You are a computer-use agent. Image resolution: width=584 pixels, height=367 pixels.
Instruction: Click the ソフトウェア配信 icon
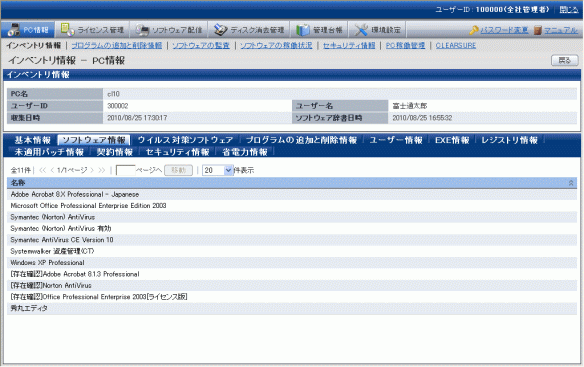point(142,30)
